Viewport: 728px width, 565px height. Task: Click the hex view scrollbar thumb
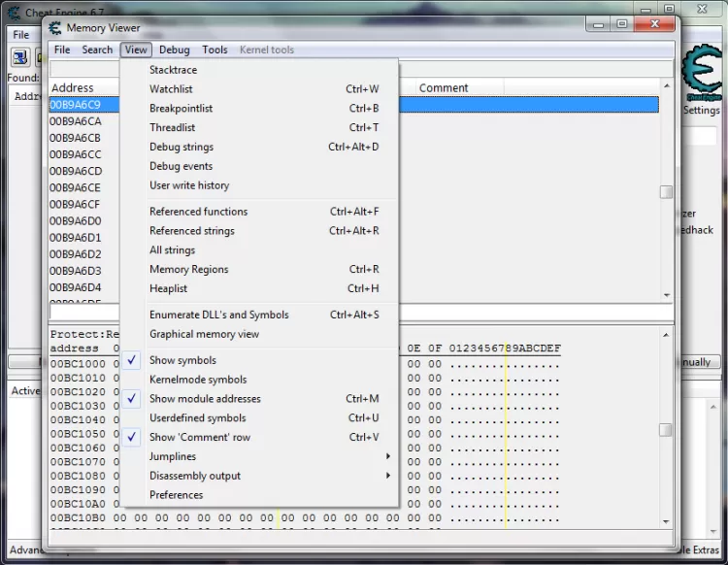pyautogui.click(x=666, y=429)
